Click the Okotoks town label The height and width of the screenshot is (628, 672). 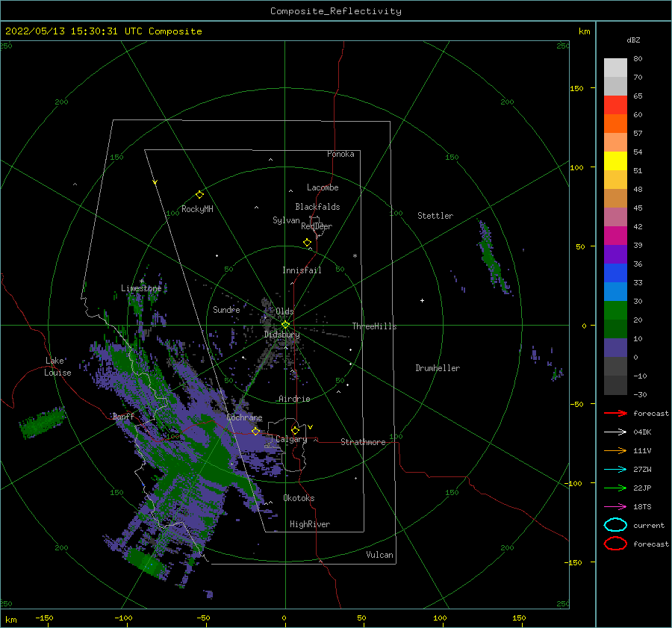[299, 498]
